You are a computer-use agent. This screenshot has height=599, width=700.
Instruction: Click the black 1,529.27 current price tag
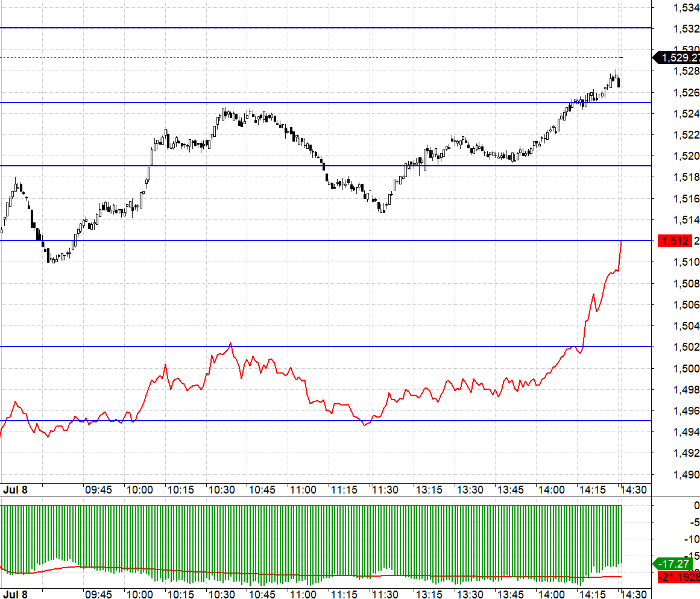click(676, 58)
